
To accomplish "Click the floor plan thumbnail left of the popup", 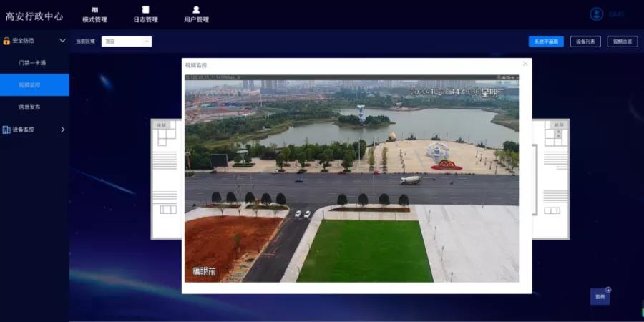I will 166,179.
